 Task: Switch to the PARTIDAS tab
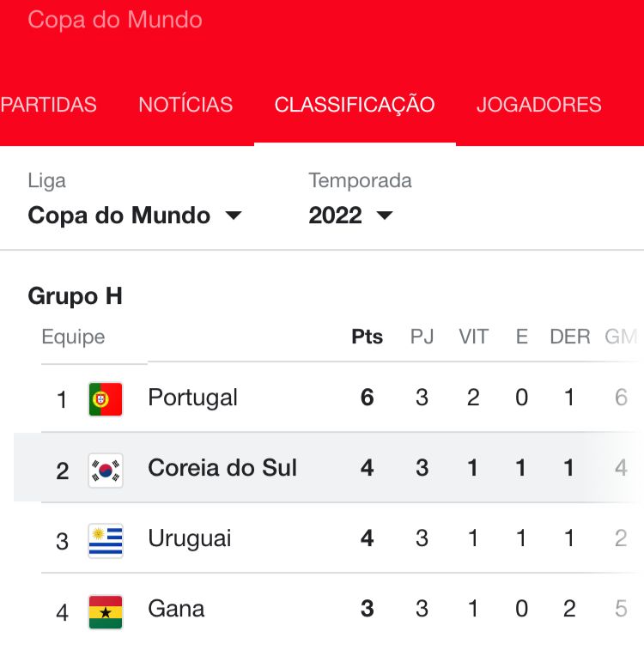pyautogui.click(x=49, y=105)
